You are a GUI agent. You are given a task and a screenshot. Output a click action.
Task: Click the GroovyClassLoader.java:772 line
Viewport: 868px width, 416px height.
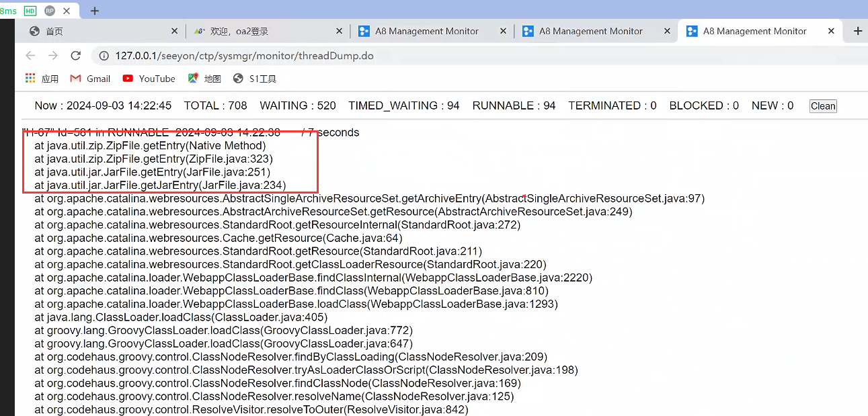pos(223,331)
